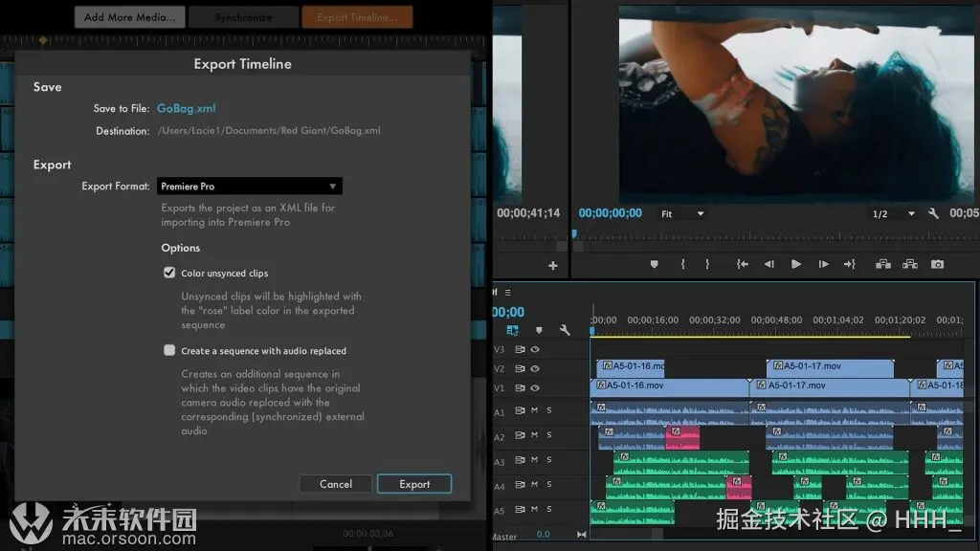Open the 1/2 playback resolution dropdown
This screenshot has width=980, height=551.
click(x=894, y=213)
